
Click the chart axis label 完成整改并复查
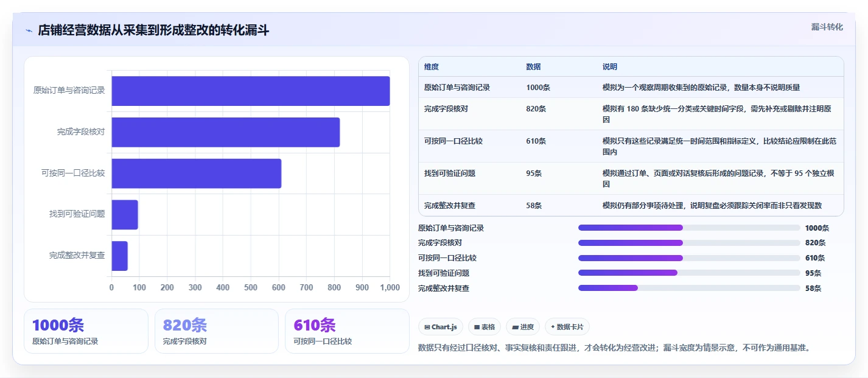[x=77, y=256]
